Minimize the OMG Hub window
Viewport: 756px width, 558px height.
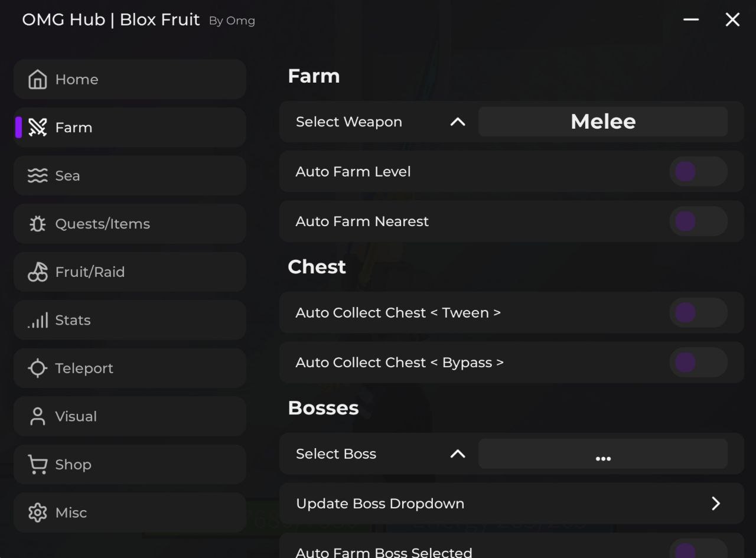pos(691,19)
